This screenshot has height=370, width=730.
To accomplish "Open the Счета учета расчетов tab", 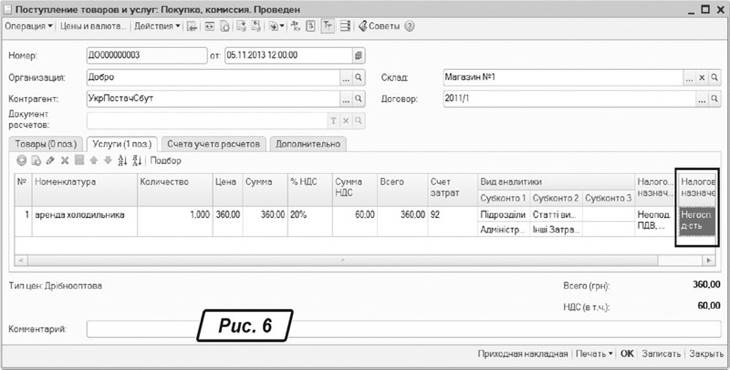I will pyautogui.click(x=214, y=144).
